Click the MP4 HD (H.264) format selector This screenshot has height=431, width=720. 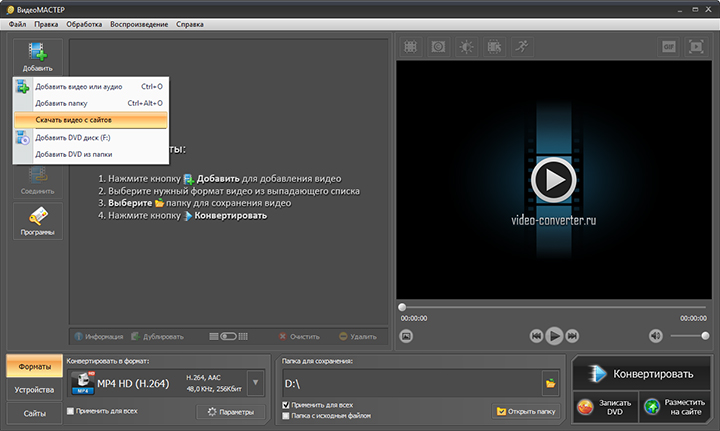[x=166, y=383]
